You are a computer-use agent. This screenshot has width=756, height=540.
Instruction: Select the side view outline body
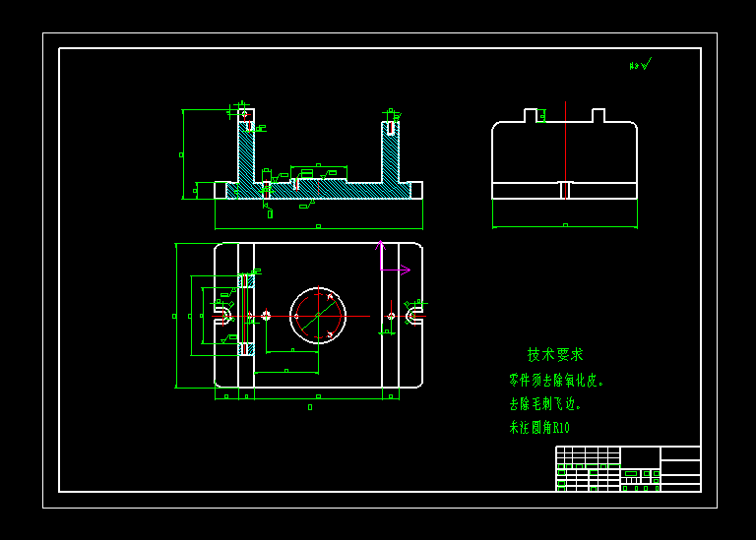(x=565, y=153)
